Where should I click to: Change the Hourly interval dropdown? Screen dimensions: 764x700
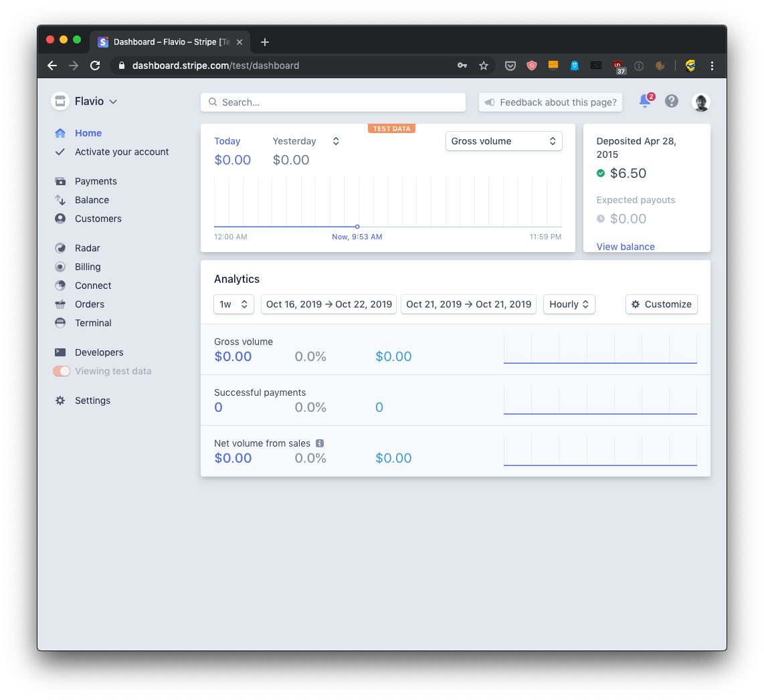tap(569, 304)
